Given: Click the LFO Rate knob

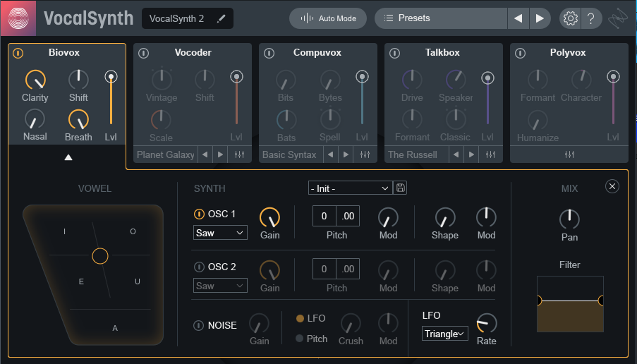Looking at the screenshot, I should point(487,323).
